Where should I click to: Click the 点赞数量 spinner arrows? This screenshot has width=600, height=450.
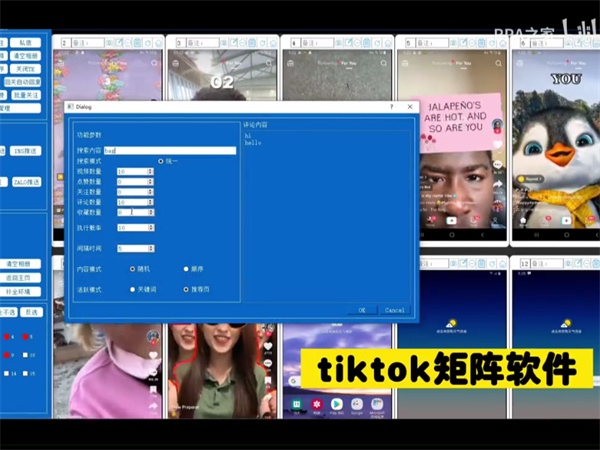tap(151, 182)
